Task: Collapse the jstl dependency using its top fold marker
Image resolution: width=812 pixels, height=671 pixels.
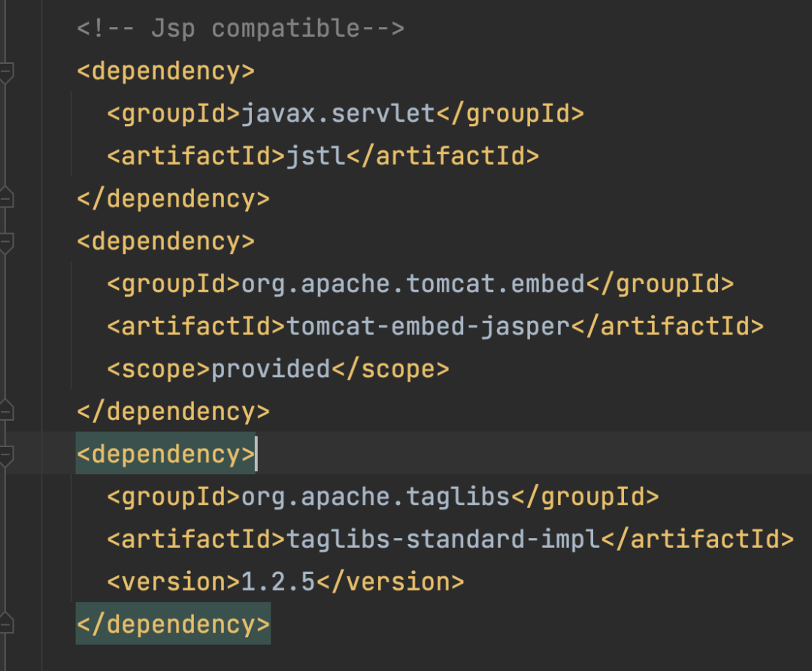Action: (x=6, y=72)
